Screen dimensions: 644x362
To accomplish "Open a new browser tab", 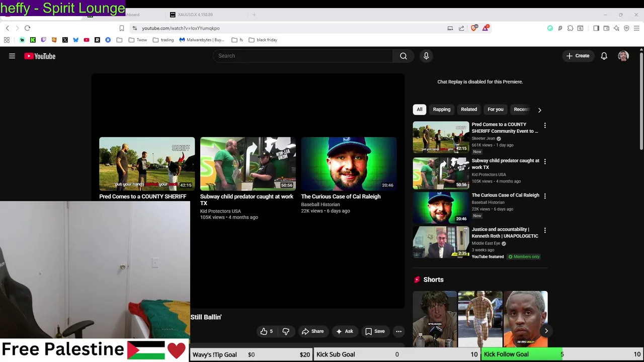I will (x=254, y=15).
